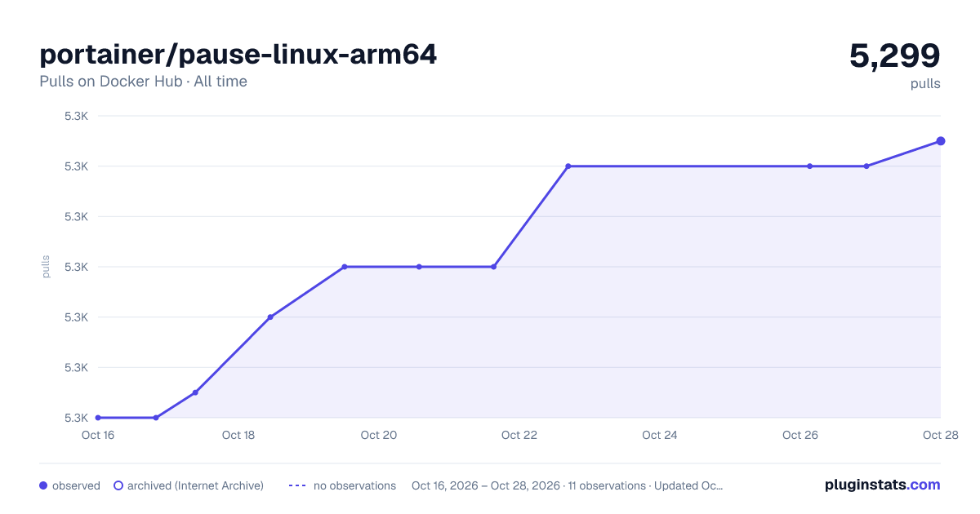Click the portainer/pause-linux-arm64 title

[238, 54]
